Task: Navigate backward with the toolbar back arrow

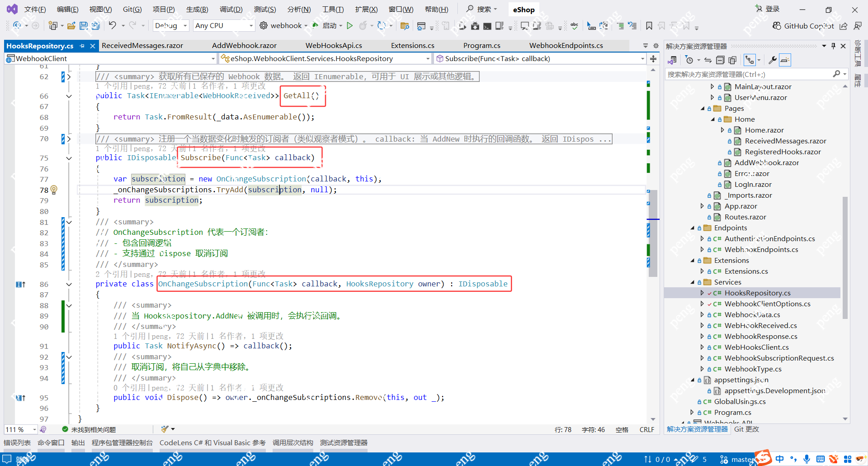Action: pyautogui.click(x=17, y=26)
